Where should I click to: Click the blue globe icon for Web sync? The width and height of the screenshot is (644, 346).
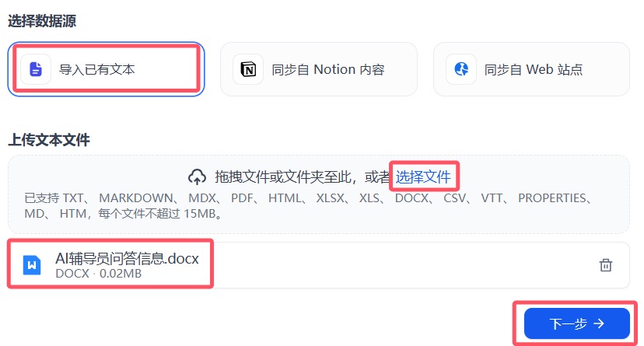[461, 69]
